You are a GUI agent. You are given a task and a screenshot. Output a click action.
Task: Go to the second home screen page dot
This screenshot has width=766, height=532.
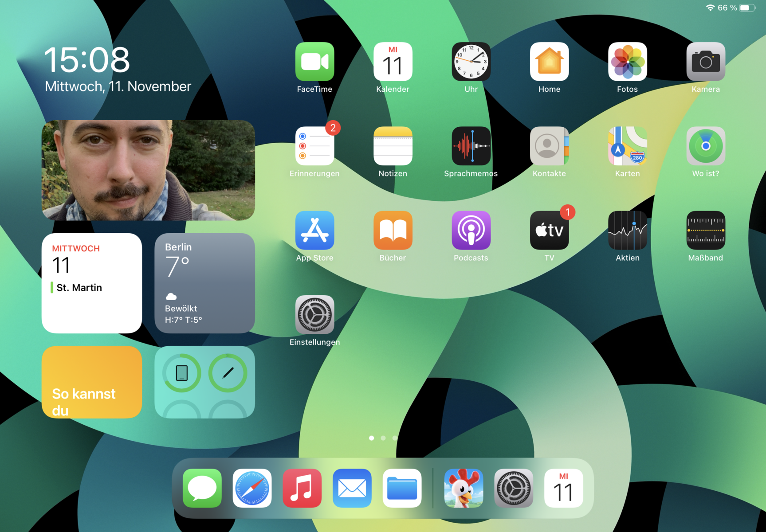[x=383, y=438]
